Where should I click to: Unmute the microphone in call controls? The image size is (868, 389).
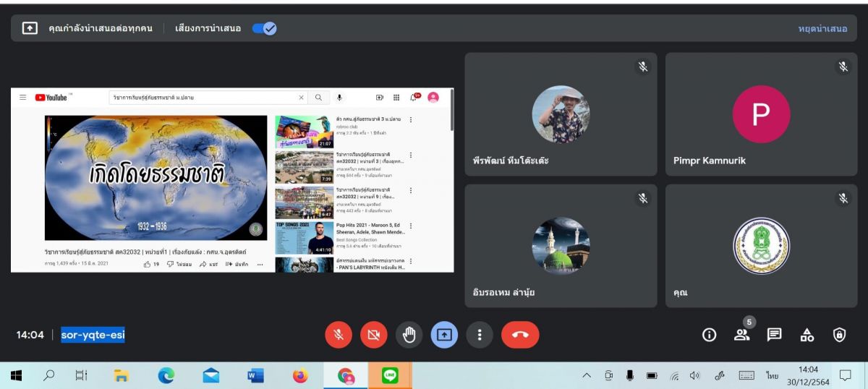pyautogui.click(x=338, y=335)
